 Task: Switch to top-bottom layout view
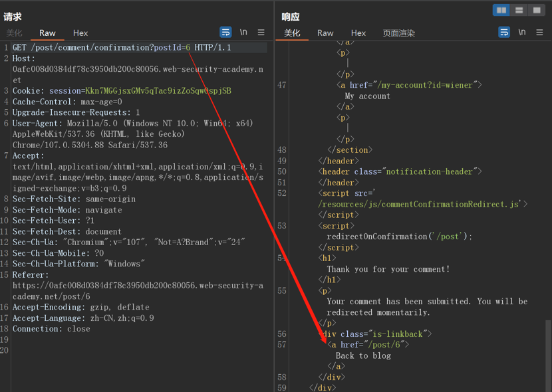(519, 10)
